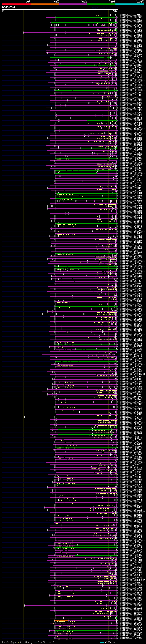
Task: Select hit label UniRef100_C1ECP1
Action: [131, 103]
